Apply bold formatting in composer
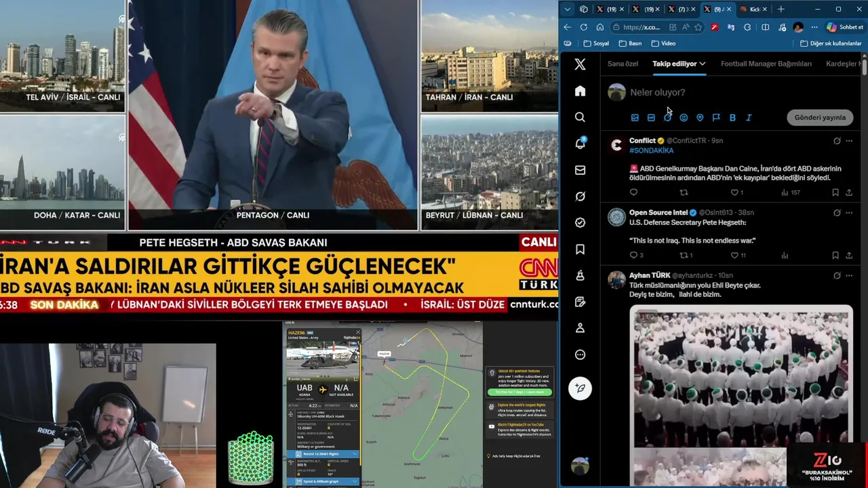 click(732, 117)
